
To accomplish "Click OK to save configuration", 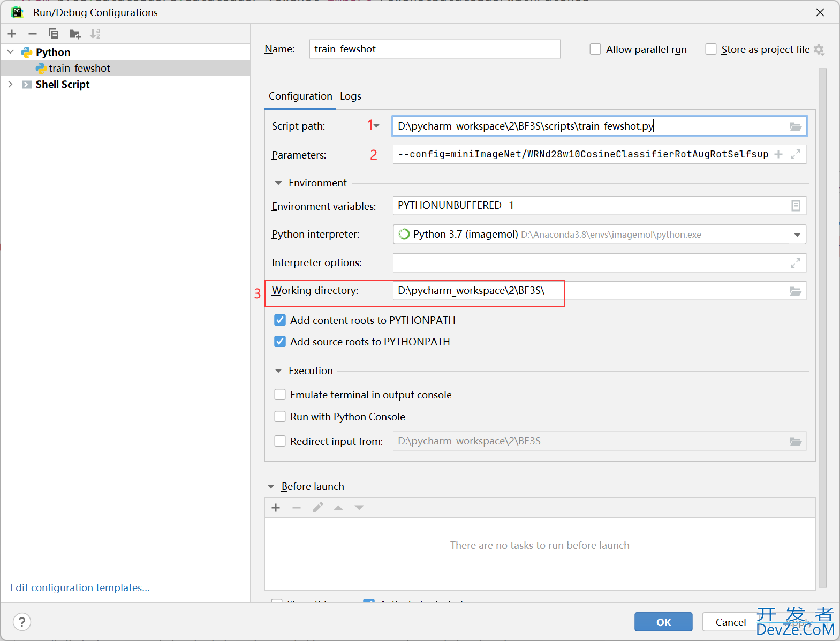I will [x=663, y=622].
